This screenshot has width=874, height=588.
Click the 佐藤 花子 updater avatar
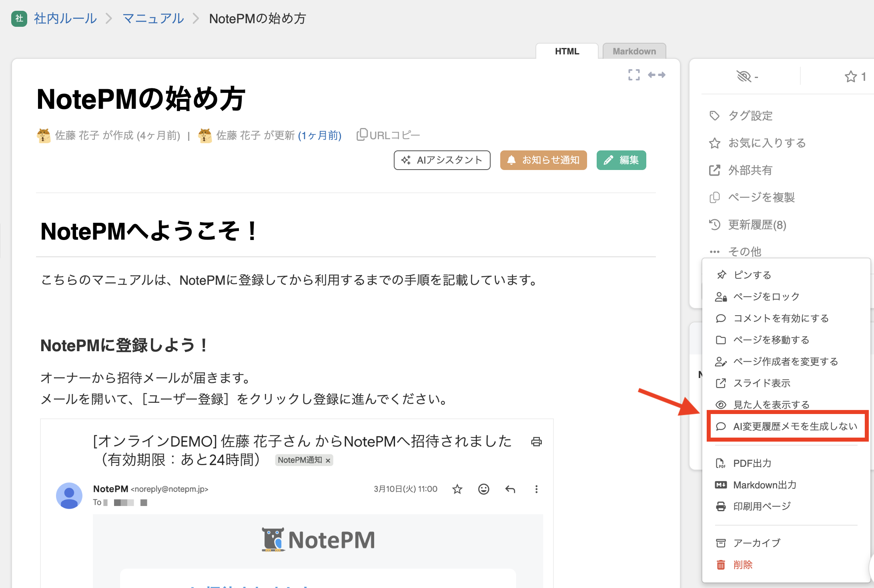tap(205, 136)
